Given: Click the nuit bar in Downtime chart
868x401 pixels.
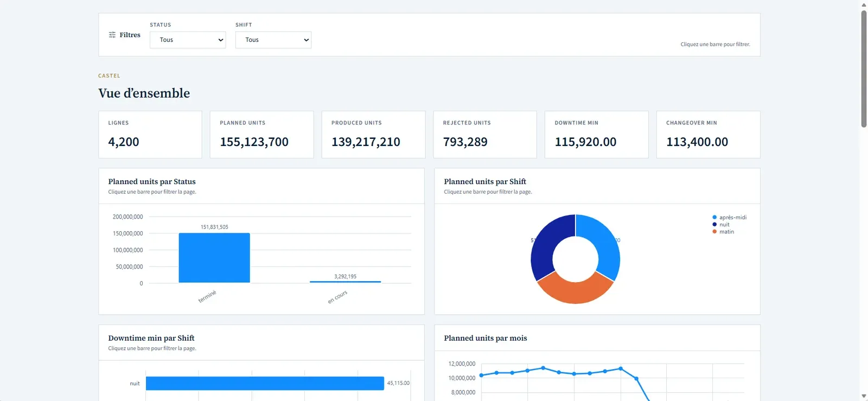Looking at the screenshot, I should coord(265,383).
